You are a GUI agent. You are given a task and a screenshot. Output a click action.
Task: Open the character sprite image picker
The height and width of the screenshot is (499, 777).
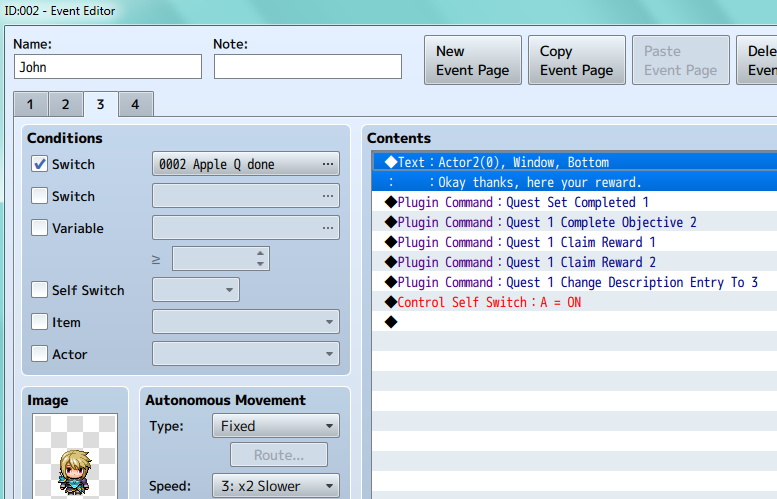pyautogui.click(x=75, y=456)
